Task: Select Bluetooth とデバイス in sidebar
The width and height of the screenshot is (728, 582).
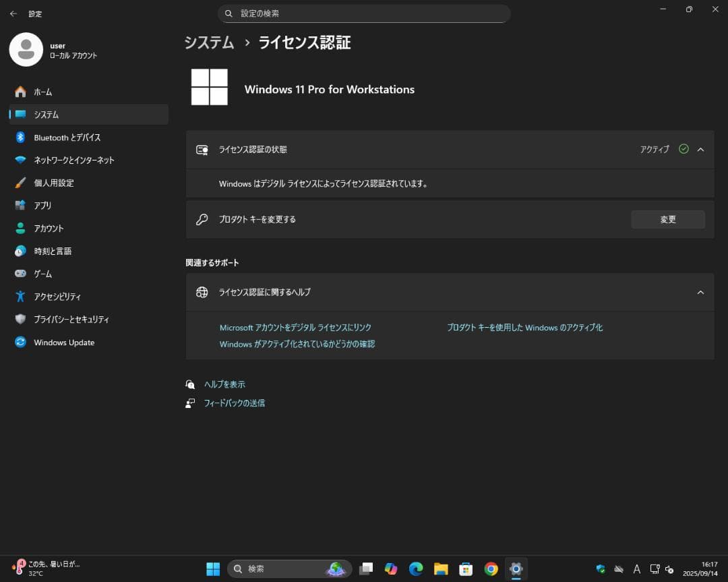Action: coord(67,138)
